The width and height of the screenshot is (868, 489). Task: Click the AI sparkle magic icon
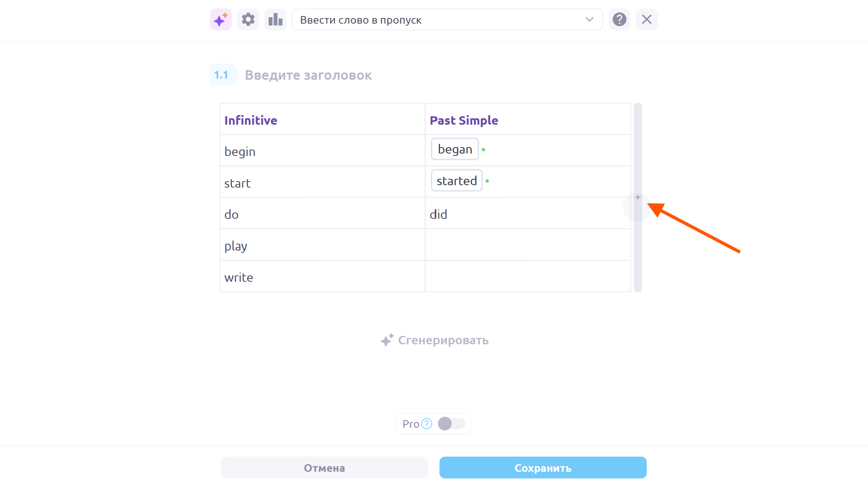(x=221, y=20)
